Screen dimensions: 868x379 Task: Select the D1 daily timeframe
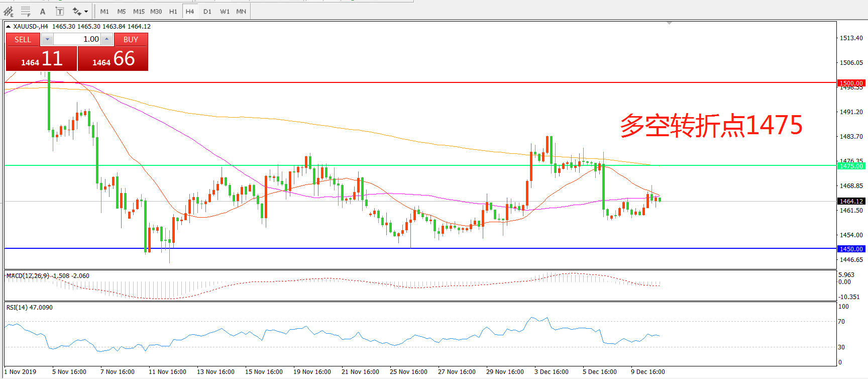click(x=207, y=11)
